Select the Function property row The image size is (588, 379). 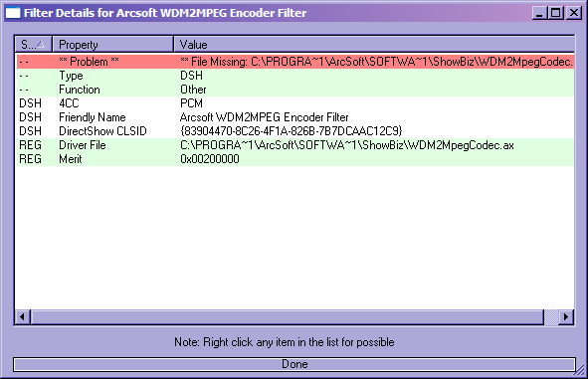pyautogui.click(x=294, y=90)
